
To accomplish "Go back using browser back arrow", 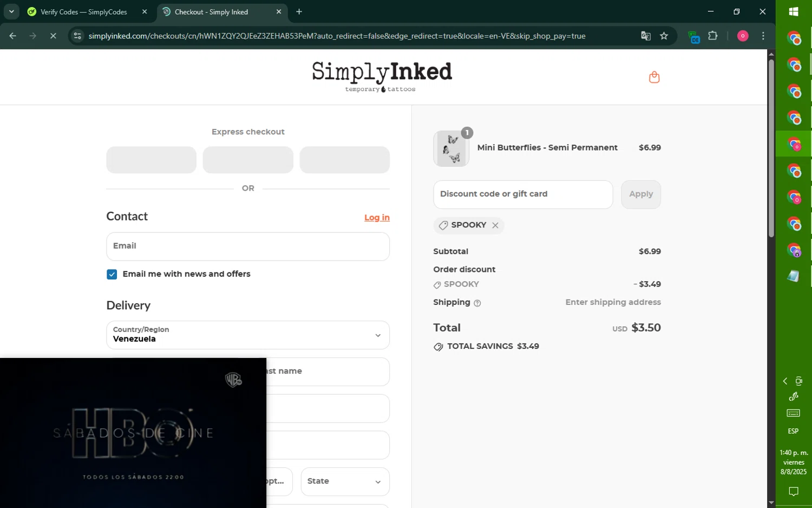I will tap(13, 36).
